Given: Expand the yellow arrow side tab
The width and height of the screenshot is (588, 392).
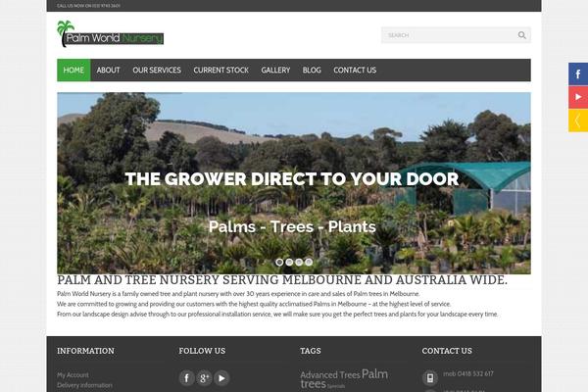Looking at the screenshot, I should pyautogui.click(x=578, y=121).
